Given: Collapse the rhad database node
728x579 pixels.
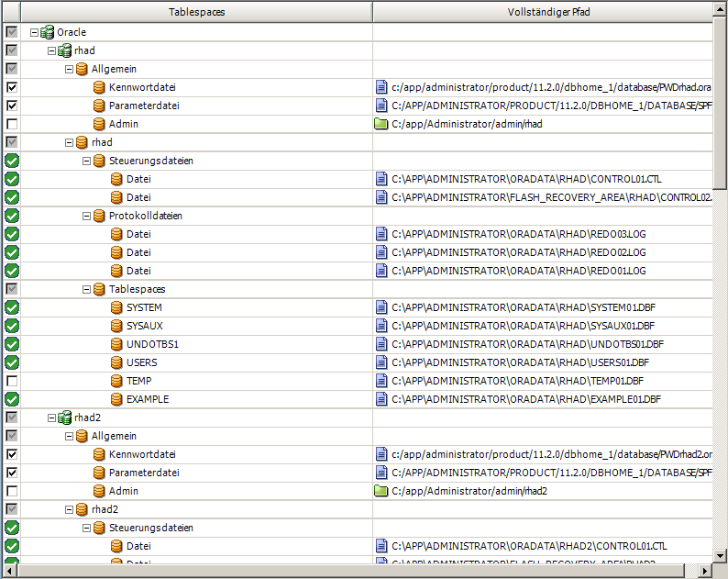Looking at the screenshot, I should (x=51, y=50).
